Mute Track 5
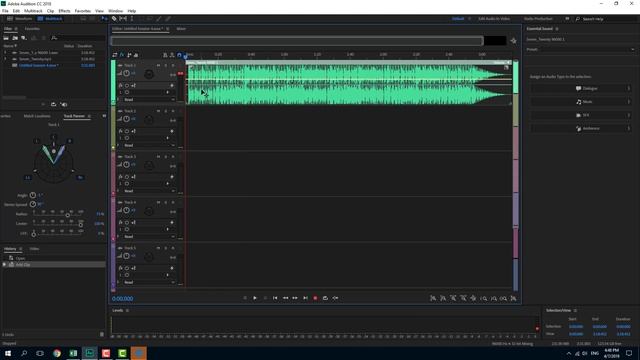Viewport: 640px width, 360px height. [x=158, y=248]
